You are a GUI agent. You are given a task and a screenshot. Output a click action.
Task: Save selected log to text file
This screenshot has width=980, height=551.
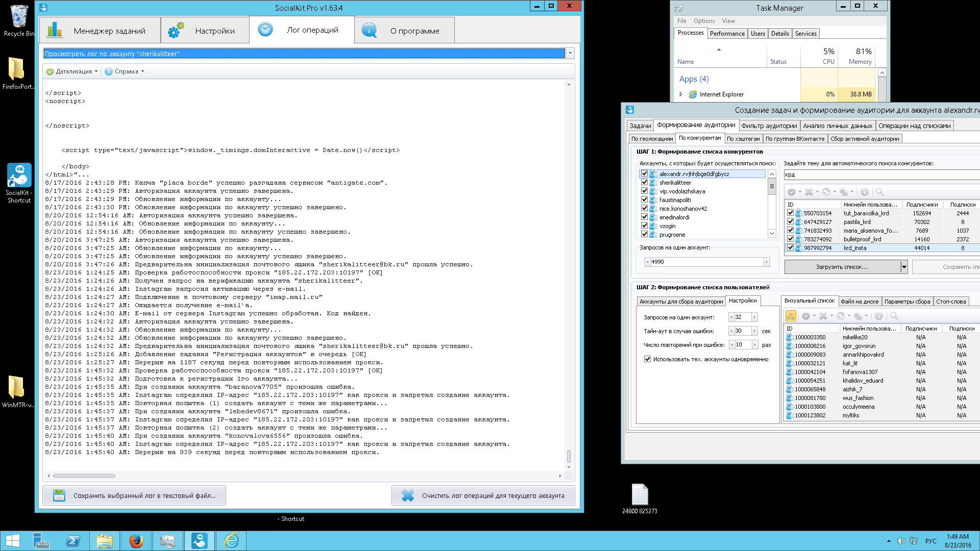coord(134,495)
